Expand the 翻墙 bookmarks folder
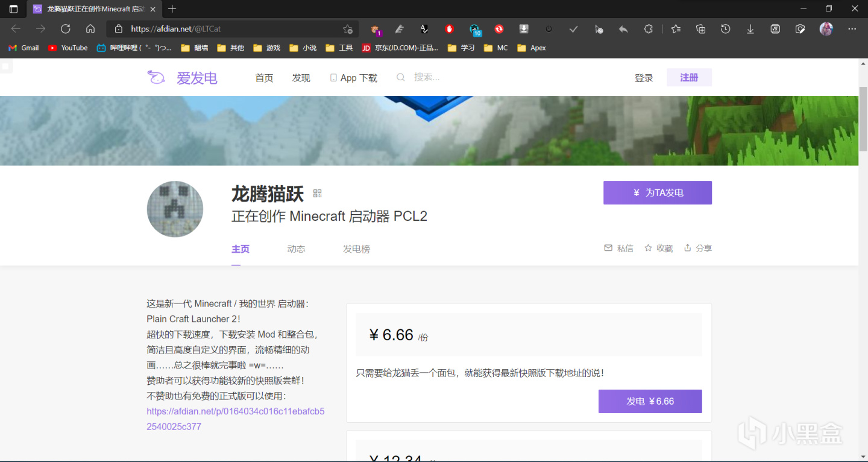This screenshot has height=462, width=868. coord(193,48)
